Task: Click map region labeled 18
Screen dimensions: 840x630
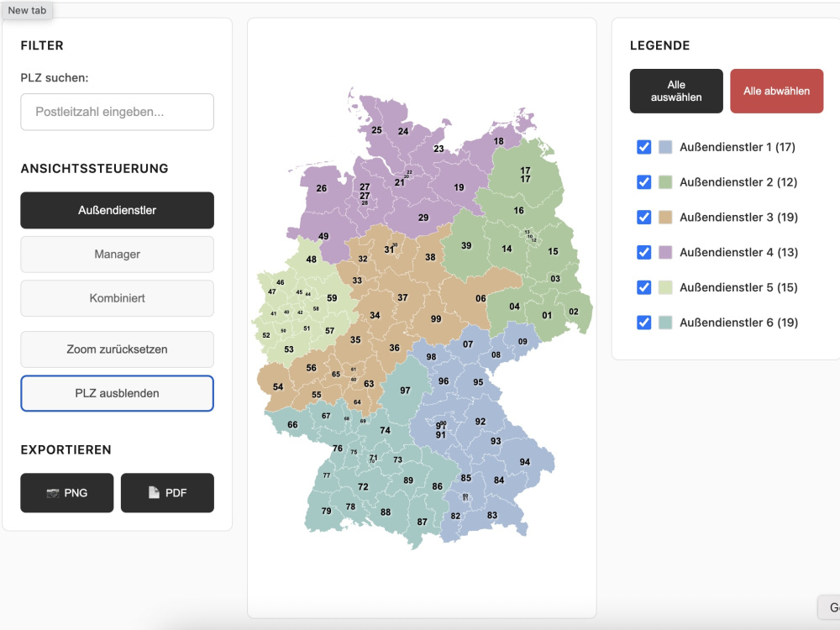Action: [499, 141]
